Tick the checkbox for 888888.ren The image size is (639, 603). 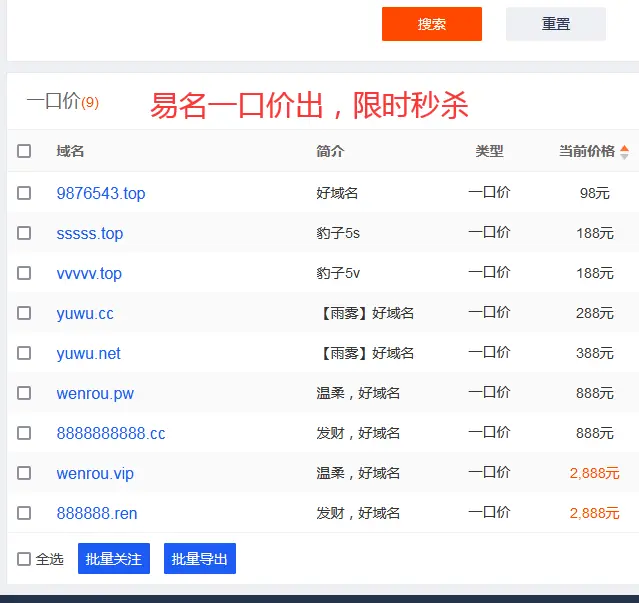click(x=24, y=513)
